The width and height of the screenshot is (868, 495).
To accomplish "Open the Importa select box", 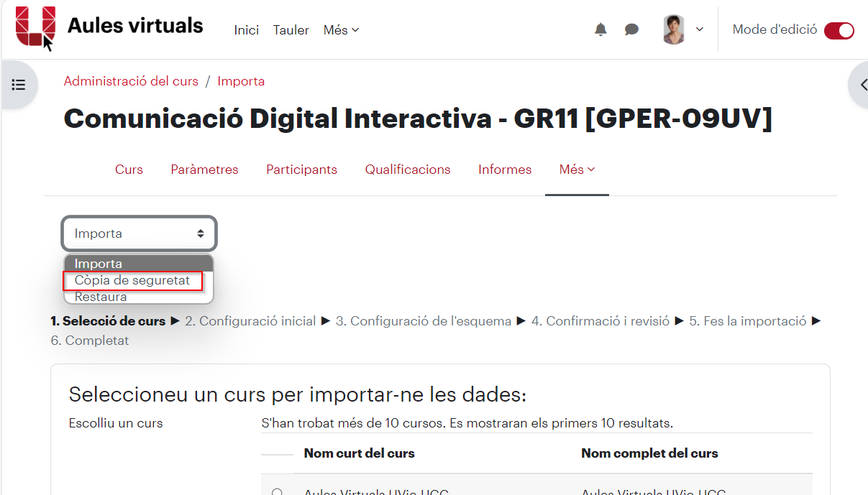I will (x=139, y=233).
